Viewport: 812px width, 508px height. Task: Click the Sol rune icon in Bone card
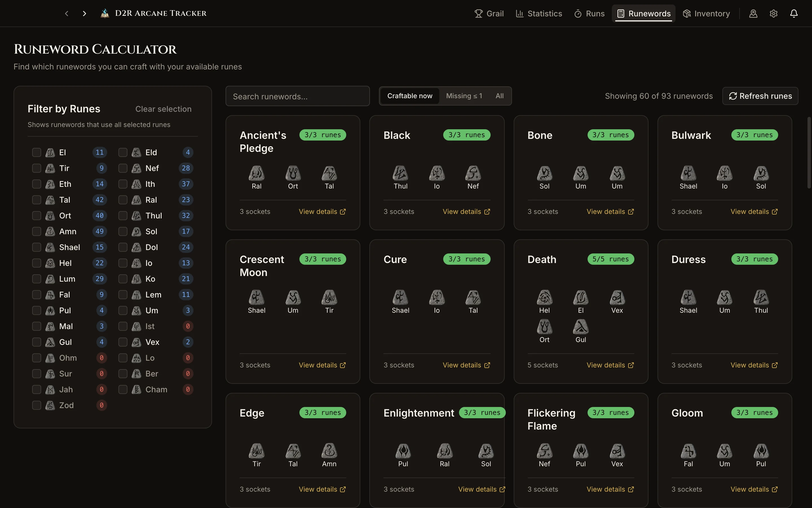pyautogui.click(x=544, y=173)
